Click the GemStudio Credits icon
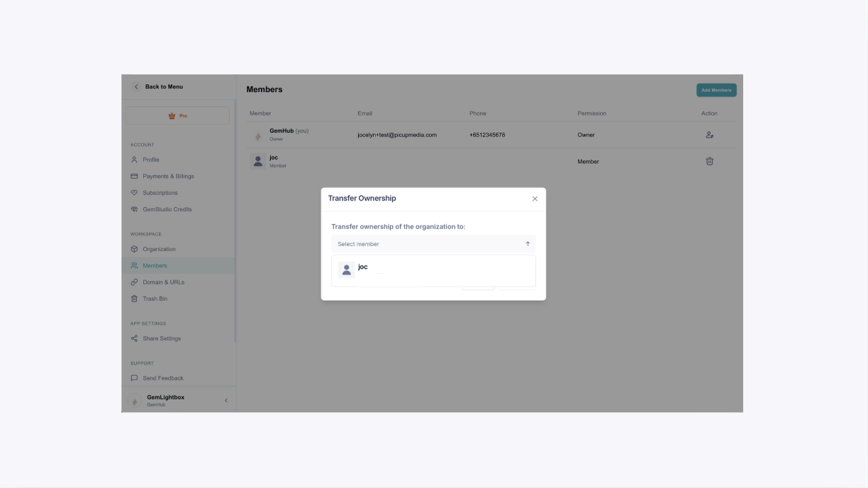Image resolution: width=868 pixels, height=488 pixels. click(134, 209)
